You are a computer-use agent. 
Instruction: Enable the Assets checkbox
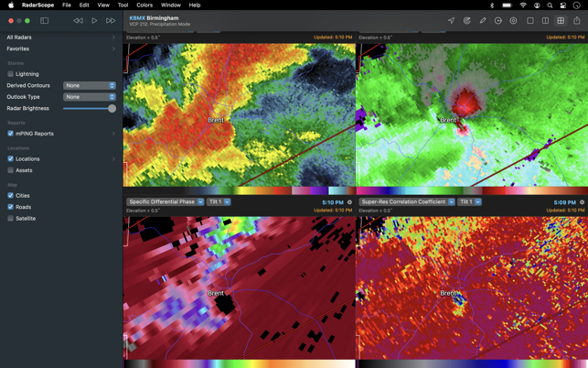click(10, 170)
